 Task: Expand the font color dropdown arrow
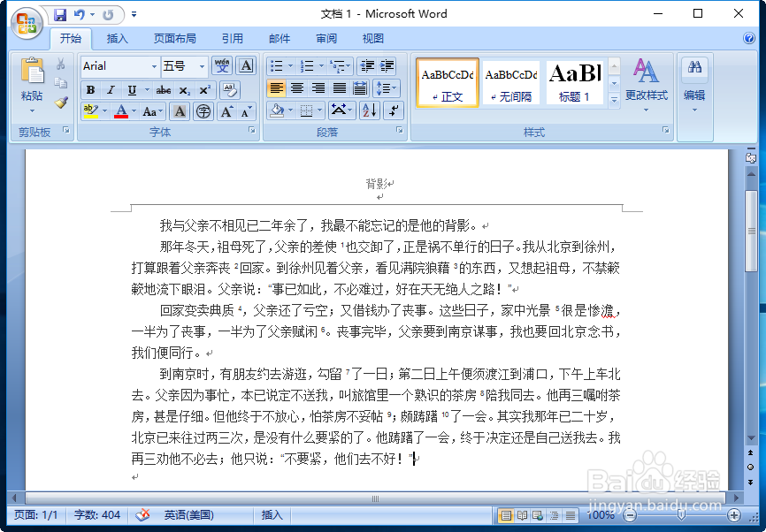[x=133, y=110]
